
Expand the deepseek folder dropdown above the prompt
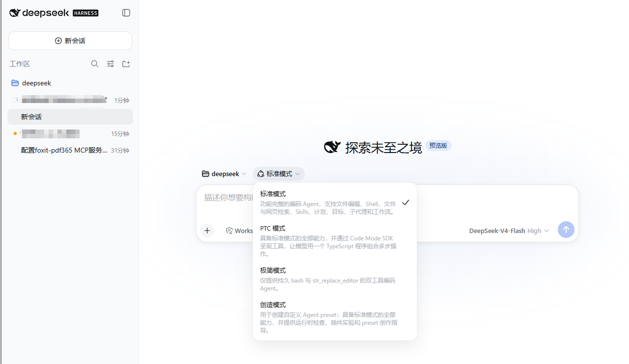click(x=224, y=174)
